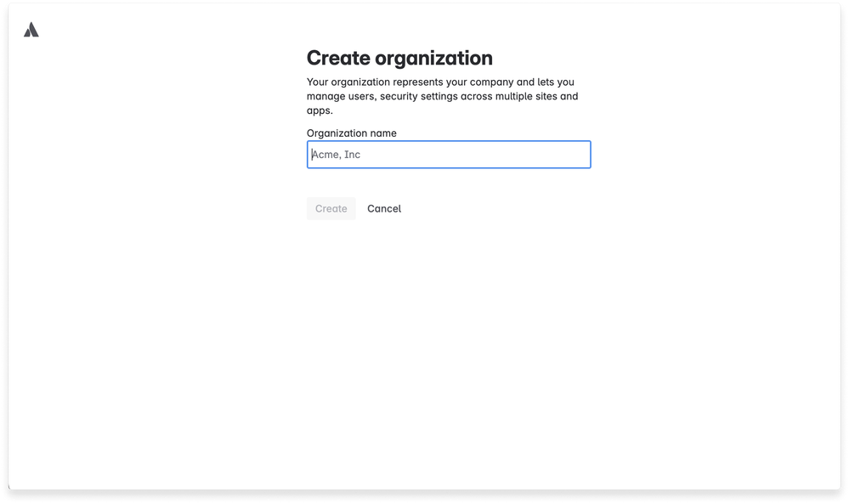Viewport: 849px width, 504px height.
Task: Return home via the top-left Atlassian logo
Action: coord(31,30)
